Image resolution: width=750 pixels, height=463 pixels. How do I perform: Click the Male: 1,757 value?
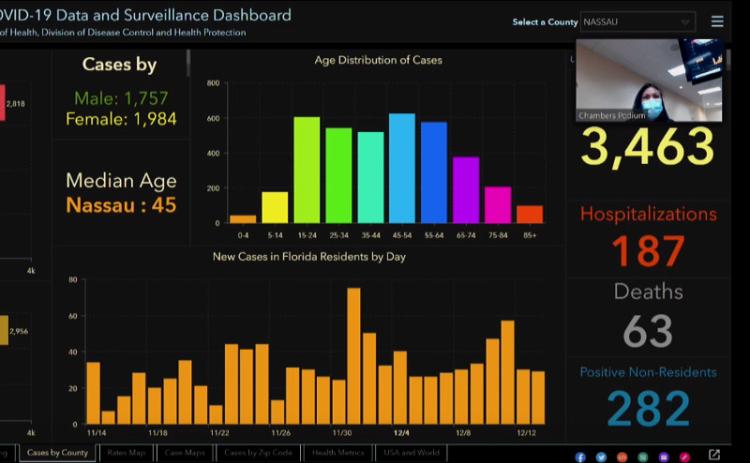121,98
